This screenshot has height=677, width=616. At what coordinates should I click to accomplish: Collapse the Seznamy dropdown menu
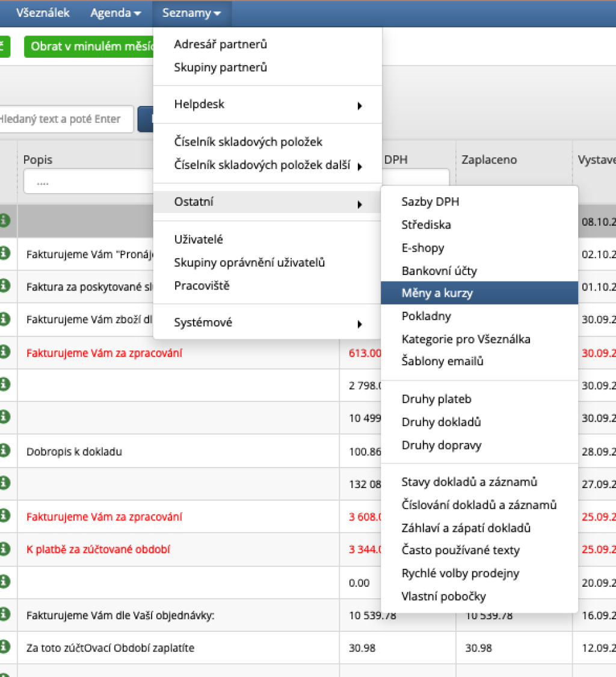[x=191, y=13]
